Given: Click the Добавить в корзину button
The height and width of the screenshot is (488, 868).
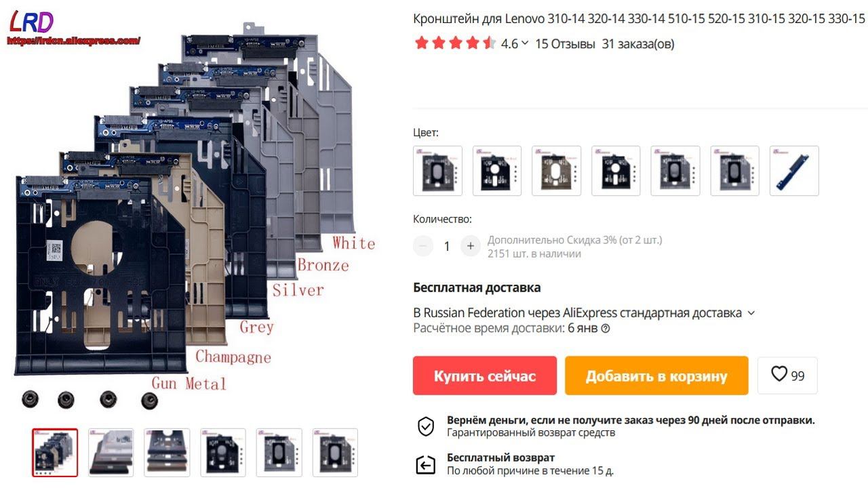Looking at the screenshot, I should [x=656, y=375].
